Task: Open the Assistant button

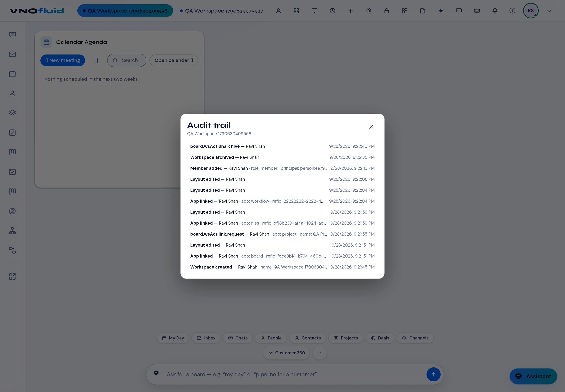Action: [533, 376]
